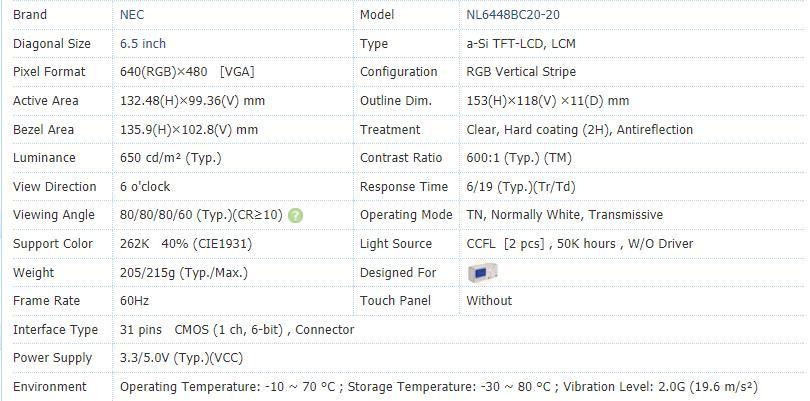The height and width of the screenshot is (401, 810).
Task: Select the TN, Normally White operating mode text
Action: 564,215
